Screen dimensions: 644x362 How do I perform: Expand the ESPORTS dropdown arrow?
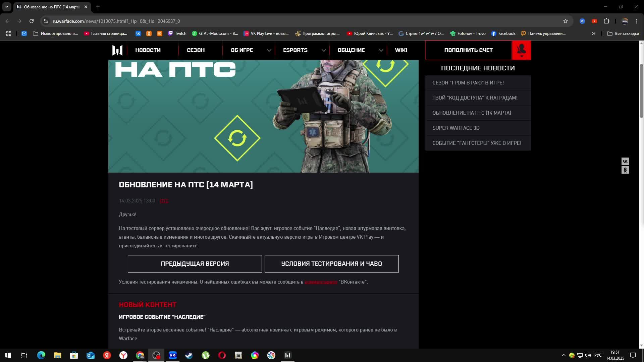point(324,50)
